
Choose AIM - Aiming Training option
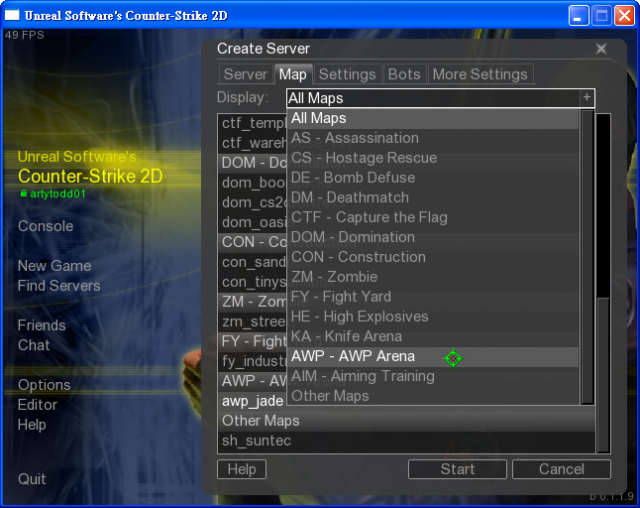coord(433,376)
